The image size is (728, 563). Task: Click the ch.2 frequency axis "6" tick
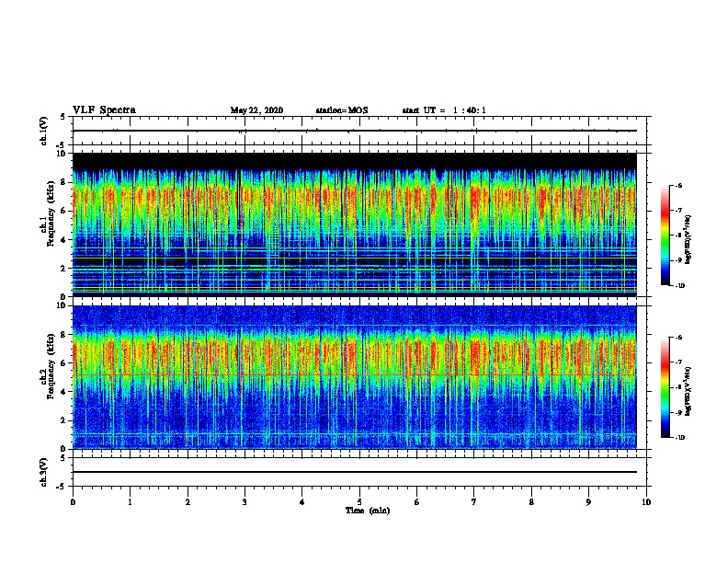pos(63,363)
